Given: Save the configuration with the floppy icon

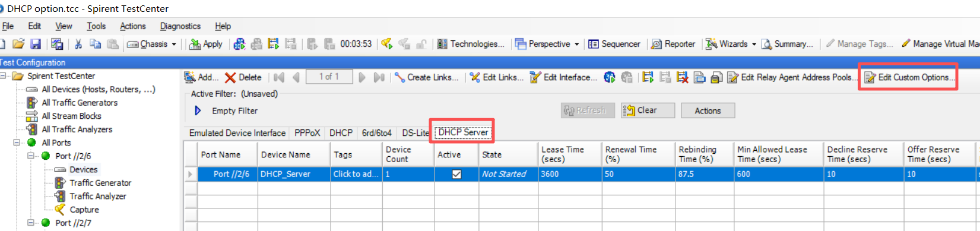Looking at the screenshot, I should tap(36, 44).
